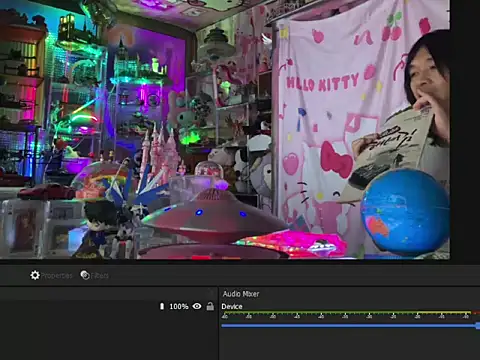The width and height of the screenshot is (480, 360).
Task: Click the green Device audio level meter
Action: (319, 313)
